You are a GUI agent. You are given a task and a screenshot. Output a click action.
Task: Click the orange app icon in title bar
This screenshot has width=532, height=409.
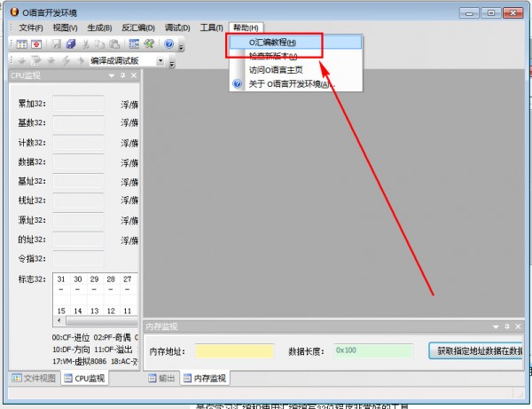14,12
